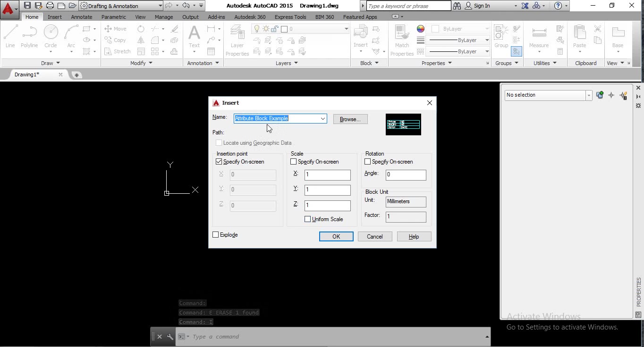
Task: Expand the Layers panel
Action: coord(287,63)
